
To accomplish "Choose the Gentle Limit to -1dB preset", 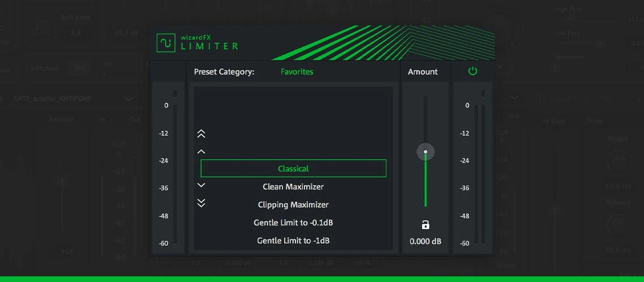I will point(293,241).
